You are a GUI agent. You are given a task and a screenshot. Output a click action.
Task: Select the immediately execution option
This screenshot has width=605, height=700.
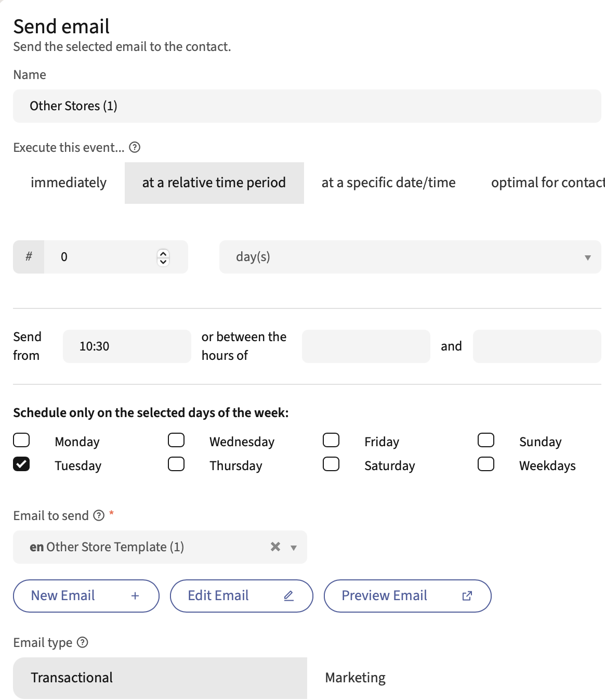point(69,183)
